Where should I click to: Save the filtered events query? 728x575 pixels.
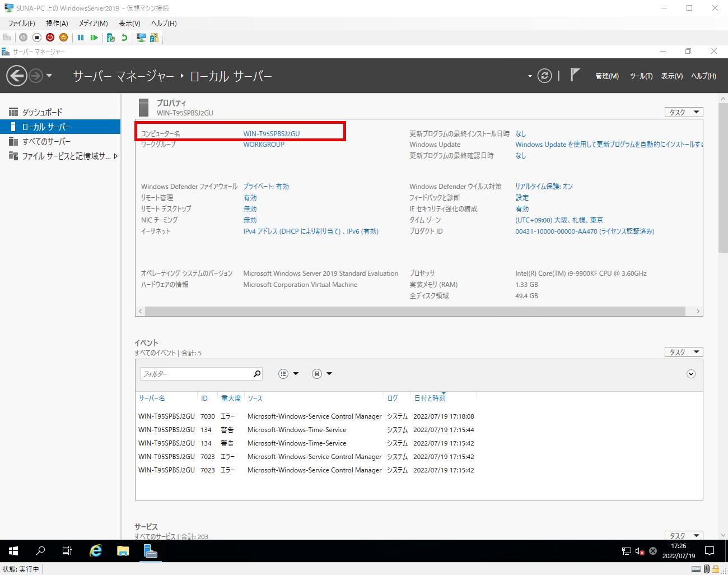click(318, 373)
